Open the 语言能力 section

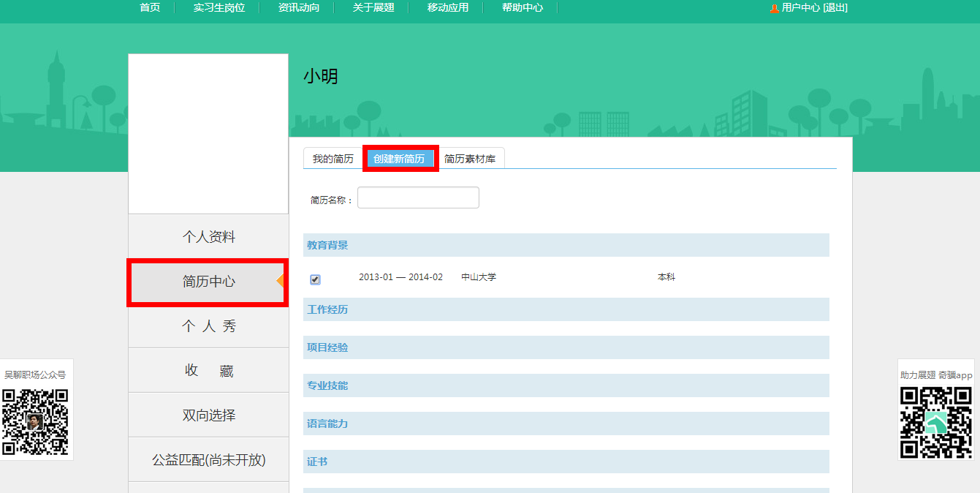coord(327,424)
